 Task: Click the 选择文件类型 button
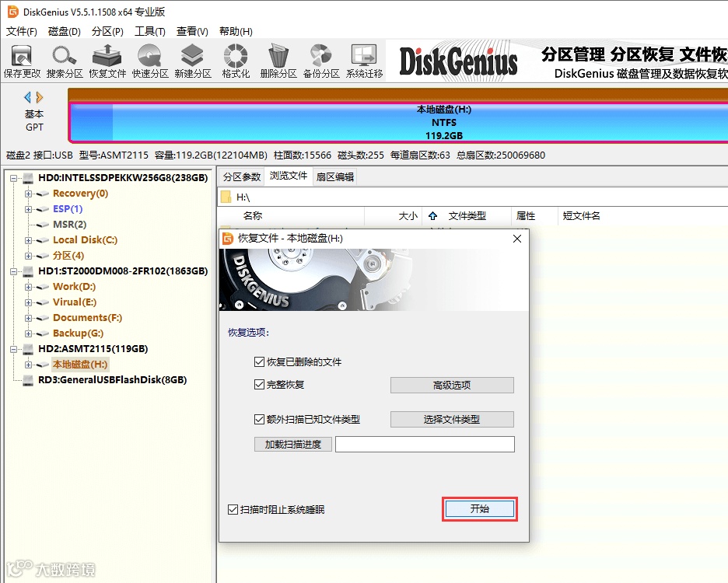tap(452, 420)
